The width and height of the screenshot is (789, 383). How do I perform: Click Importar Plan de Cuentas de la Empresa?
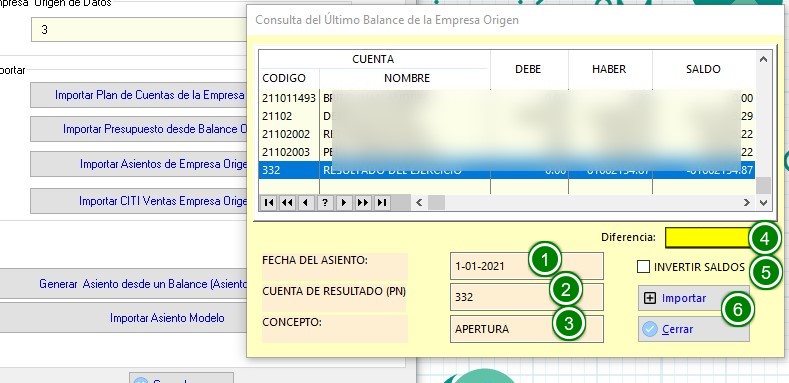pyautogui.click(x=139, y=95)
